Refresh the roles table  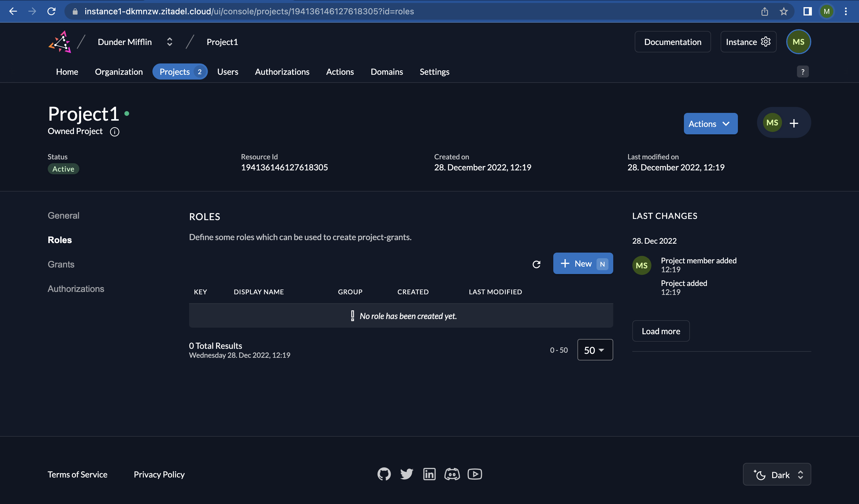pos(536,264)
